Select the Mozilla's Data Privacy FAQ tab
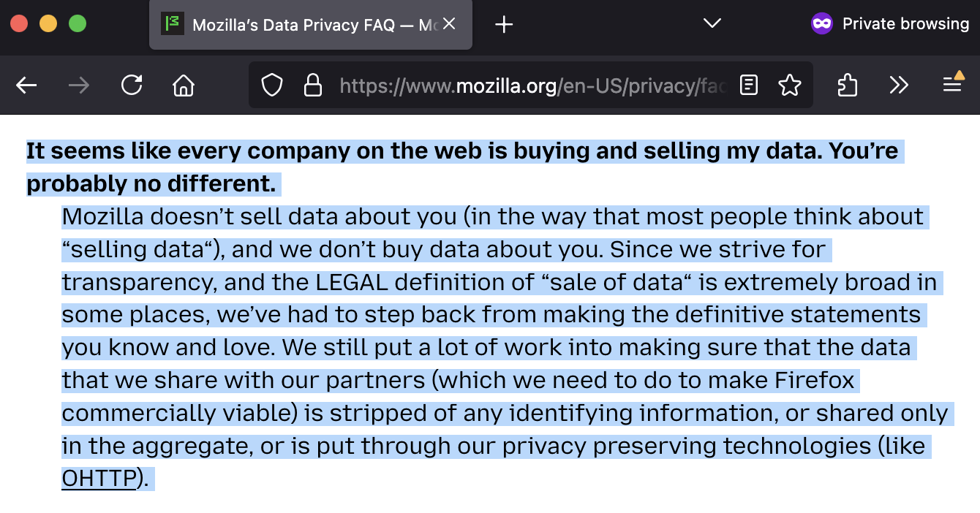Image resolution: width=980 pixels, height=513 pixels. (307, 24)
